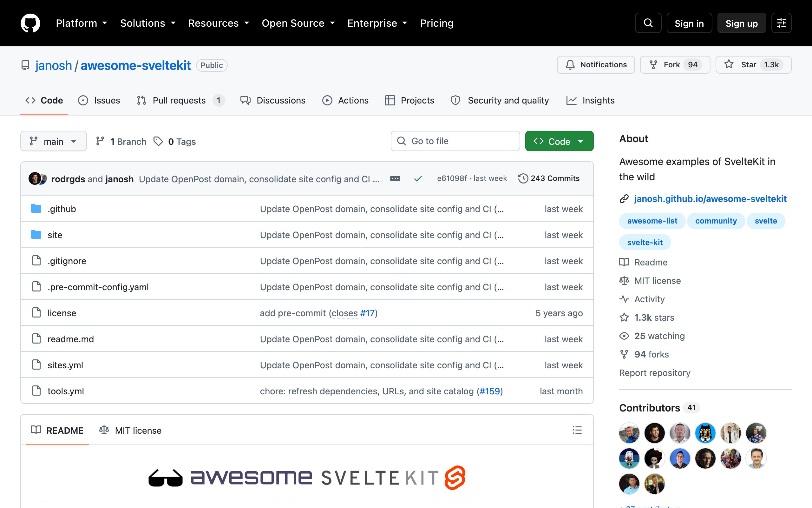The image size is (812, 508).
Task: Star the awesome-sveltekit repository
Action: click(x=753, y=64)
